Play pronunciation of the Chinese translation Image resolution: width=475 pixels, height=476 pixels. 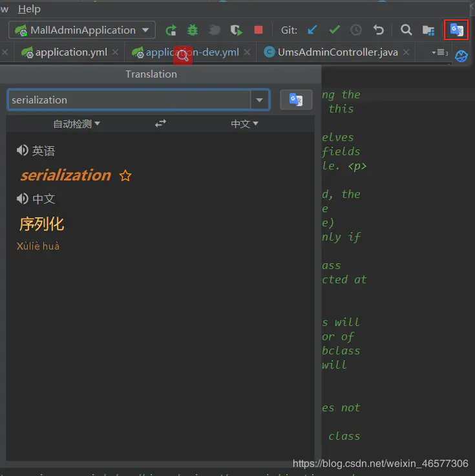pos(23,199)
